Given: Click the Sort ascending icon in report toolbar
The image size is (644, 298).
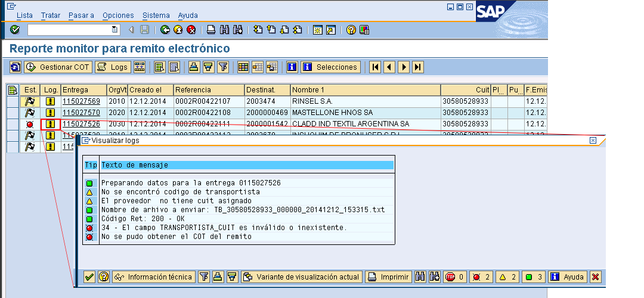Looking at the screenshot, I should tap(194, 67).
